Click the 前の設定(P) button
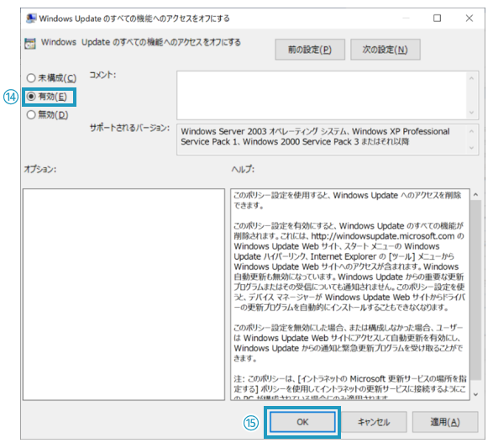Viewport: 493px width, 448px height. pos(310,50)
